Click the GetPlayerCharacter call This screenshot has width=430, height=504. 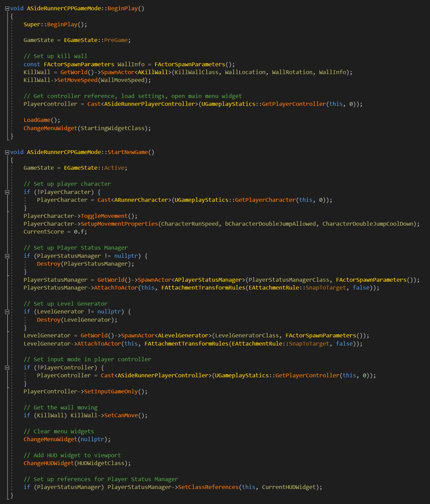point(265,200)
